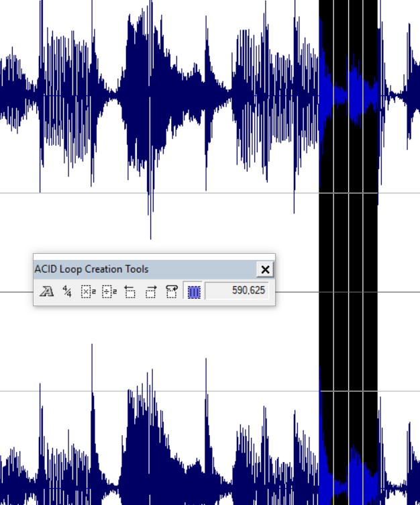Open the Edit ACID Properties tool
The height and width of the screenshot is (505, 420).
(x=46, y=291)
